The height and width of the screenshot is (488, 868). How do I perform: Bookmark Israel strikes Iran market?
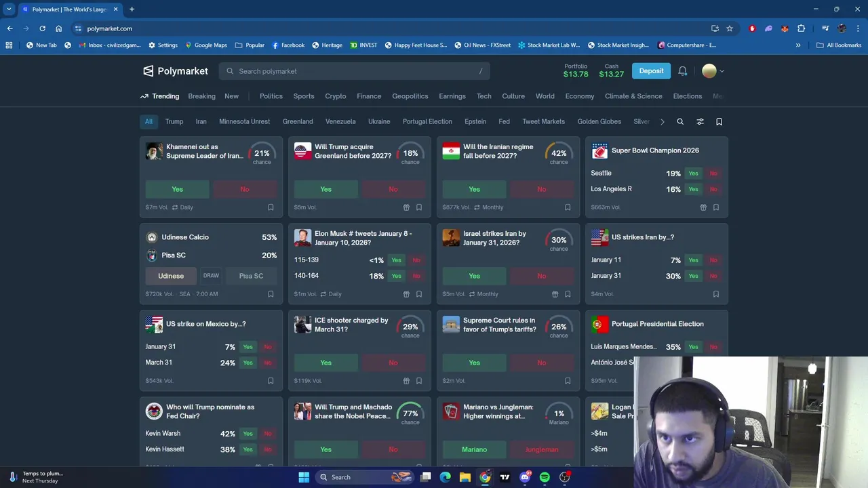pyautogui.click(x=568, y=294)
